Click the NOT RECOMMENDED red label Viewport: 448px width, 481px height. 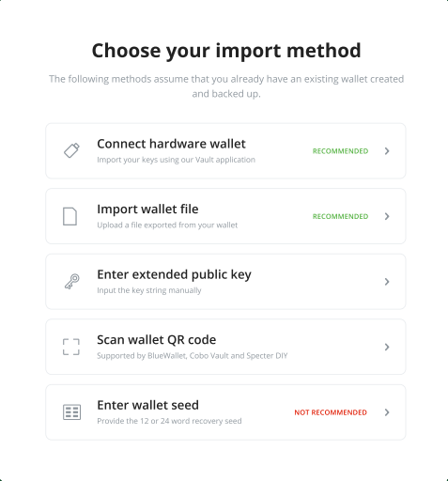pyautogui.click(x=331, y=412)
